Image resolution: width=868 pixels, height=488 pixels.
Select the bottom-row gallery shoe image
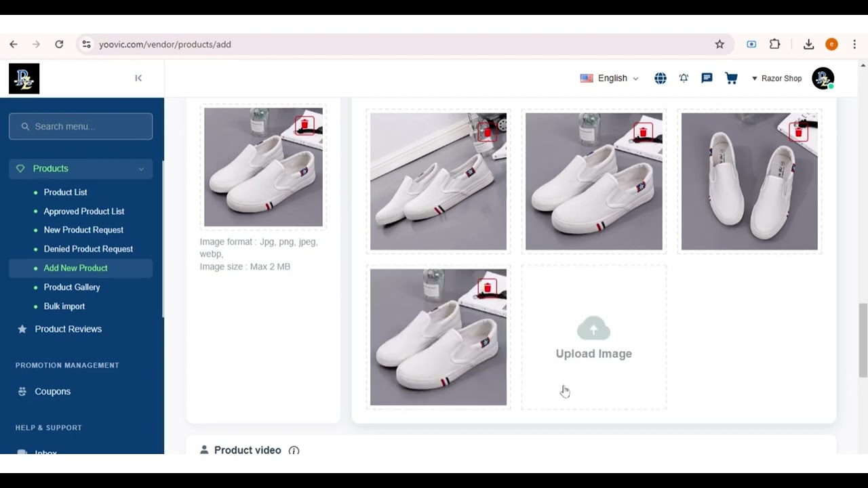(438, 337)
